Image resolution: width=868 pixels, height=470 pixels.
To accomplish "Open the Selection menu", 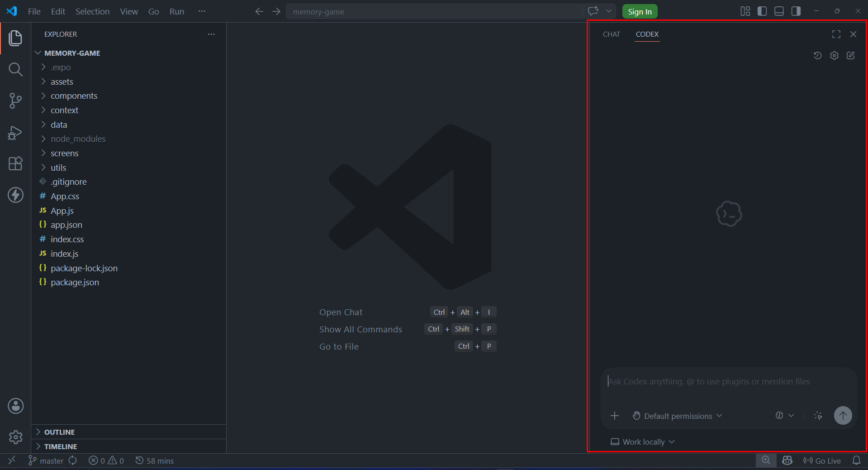I will [92, 11].
